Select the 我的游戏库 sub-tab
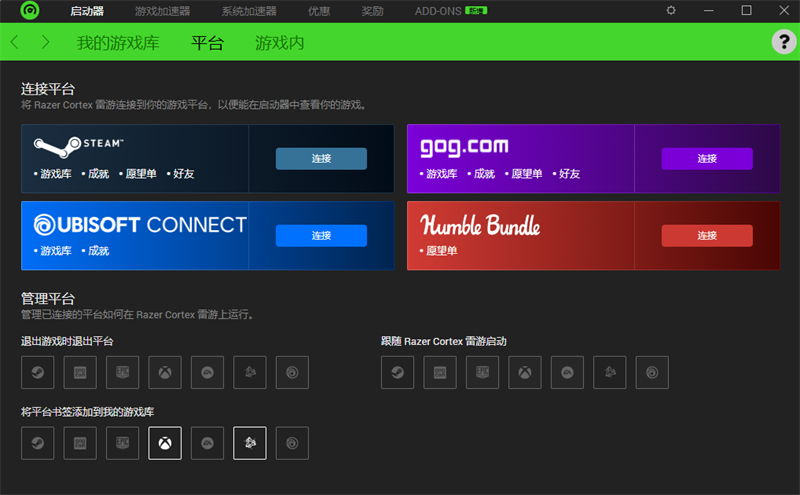Image resolution: width=800 pixels, height=495 pixels. (x=118, y=42)
